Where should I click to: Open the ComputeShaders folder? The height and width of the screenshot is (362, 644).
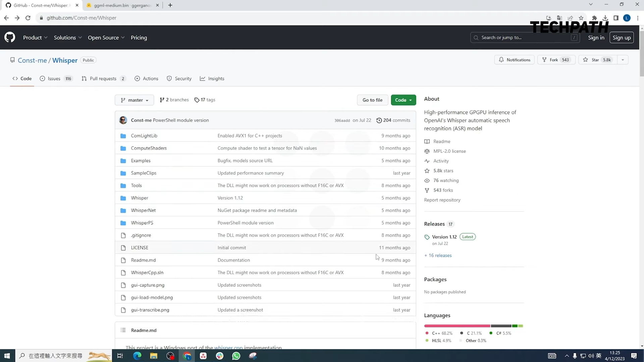tap(149, 148)
